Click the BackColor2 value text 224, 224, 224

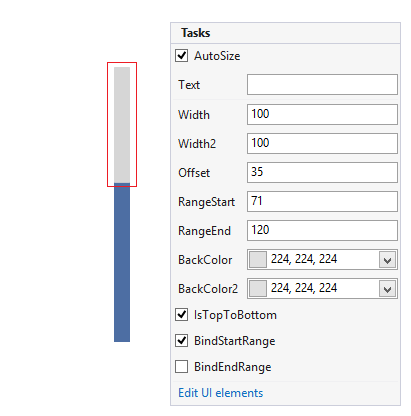point(304,288)
